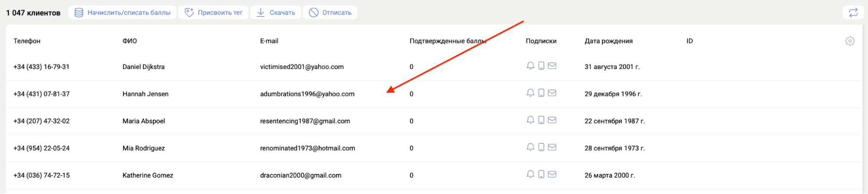Click phone subscription icon for Hannah Jensen
868x194 pixels.
[x=541, y=93]
